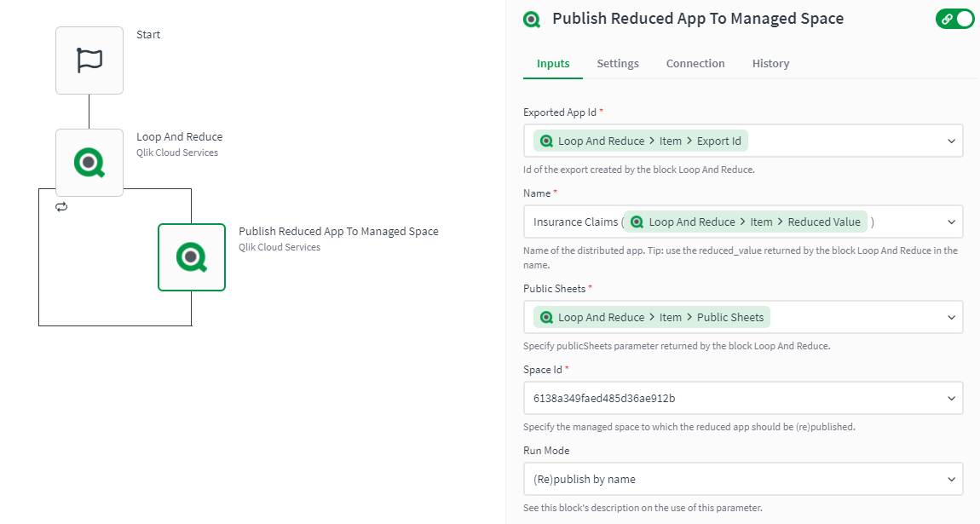Expand the Exported App Id dropdown
Image resolution: width=980 pixels, height=524 pixels.
[x=952, y=141]
